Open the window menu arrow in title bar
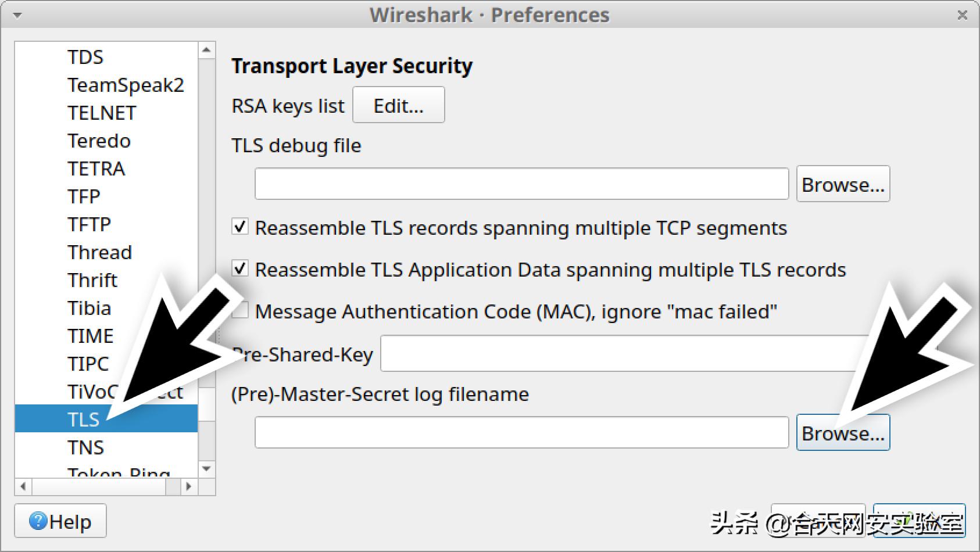This screenshot has height=552, width=980. (17, 15)
